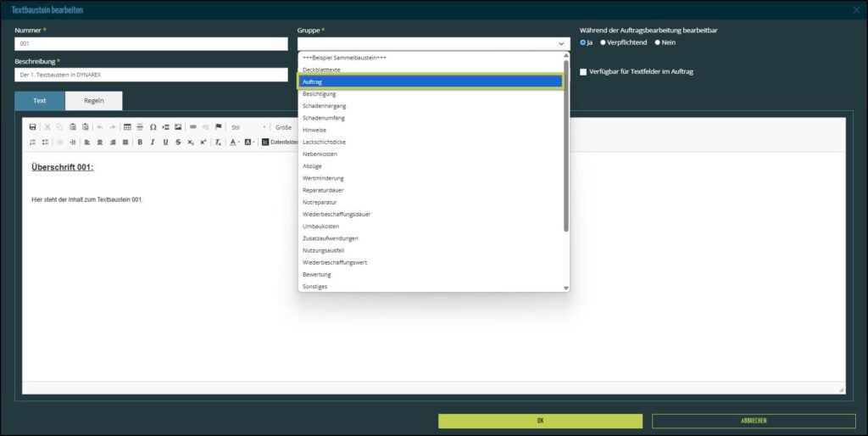Insert a table using the table icon
The width and height of the screenshot is (868, 436).
click(127, 127)
